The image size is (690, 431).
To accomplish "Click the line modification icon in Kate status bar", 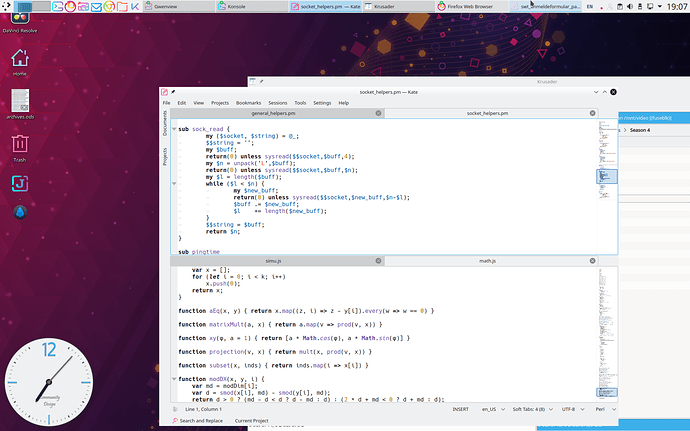I will (x=176, y=409).
